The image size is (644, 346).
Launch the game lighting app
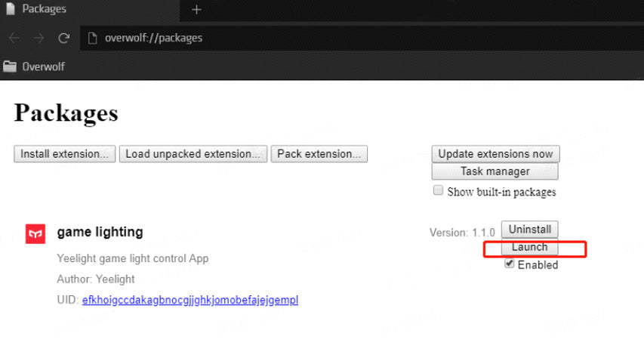click(530, 248)
